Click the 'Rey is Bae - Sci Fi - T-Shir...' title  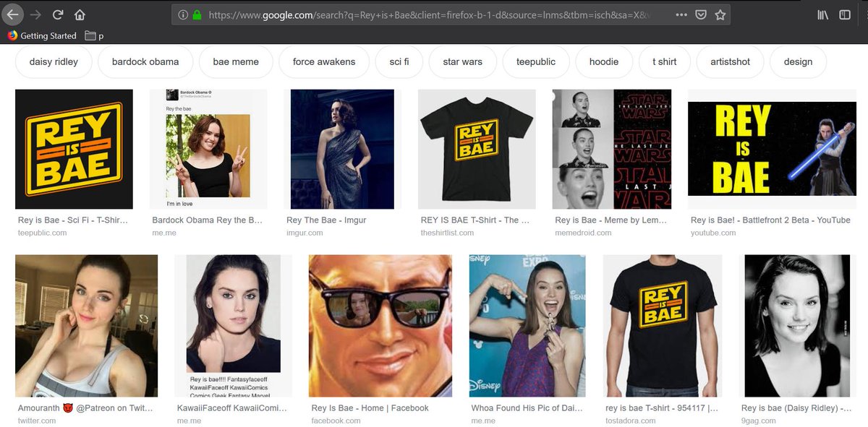[x=73, y=220]
